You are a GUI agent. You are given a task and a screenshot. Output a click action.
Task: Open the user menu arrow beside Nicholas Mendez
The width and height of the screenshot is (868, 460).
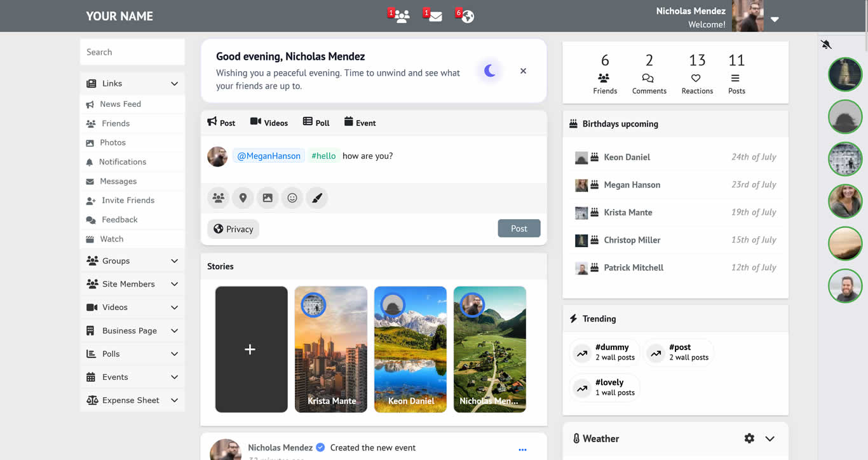[775, 19]
